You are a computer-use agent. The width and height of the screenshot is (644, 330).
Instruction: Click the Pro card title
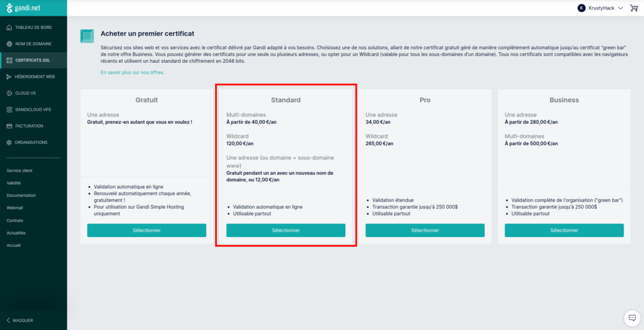pyautogui.click(x=425, y=100)
